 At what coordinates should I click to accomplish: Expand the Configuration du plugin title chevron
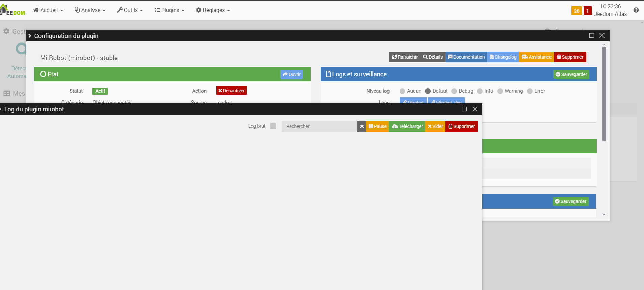coord(30,36)
